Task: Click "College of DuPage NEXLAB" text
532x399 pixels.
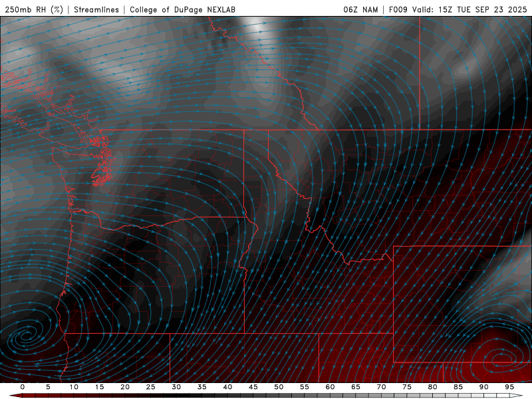Action: tap(182, 9)
